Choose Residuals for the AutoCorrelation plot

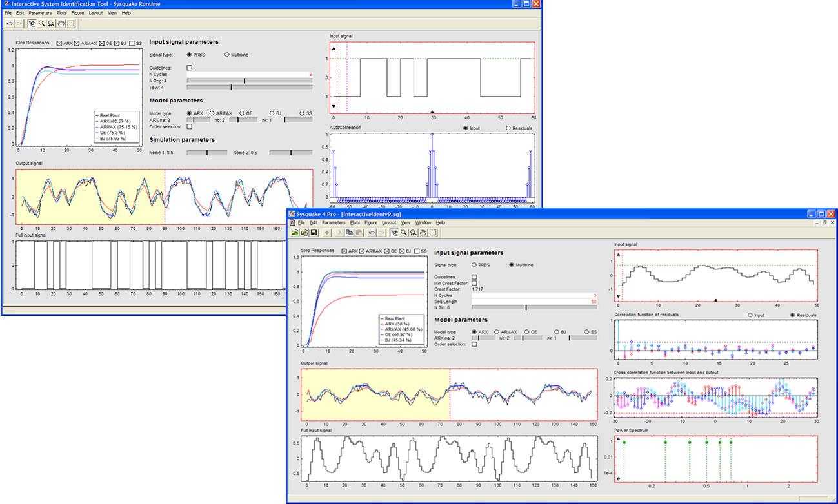pyautogui.click(x=509, y=128)
